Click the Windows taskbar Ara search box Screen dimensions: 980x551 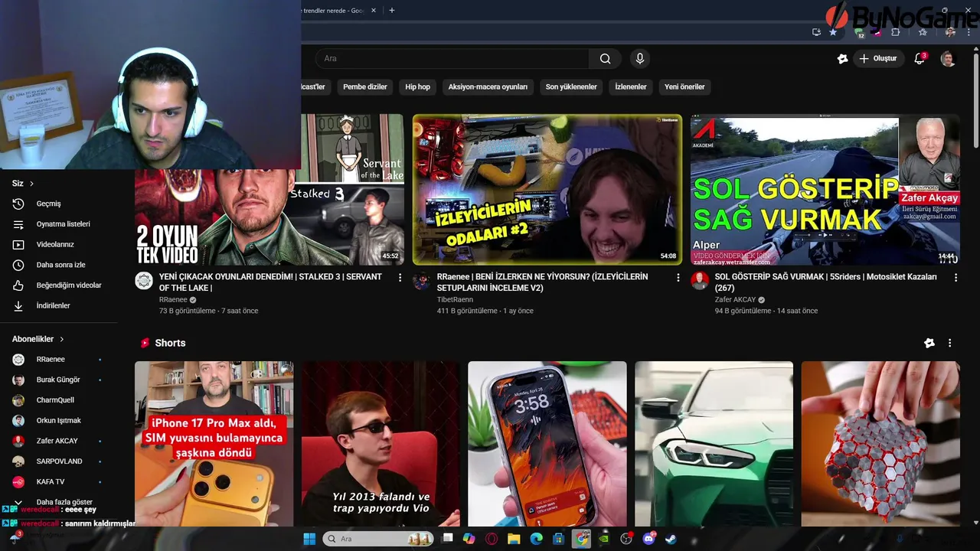(378, 539)
